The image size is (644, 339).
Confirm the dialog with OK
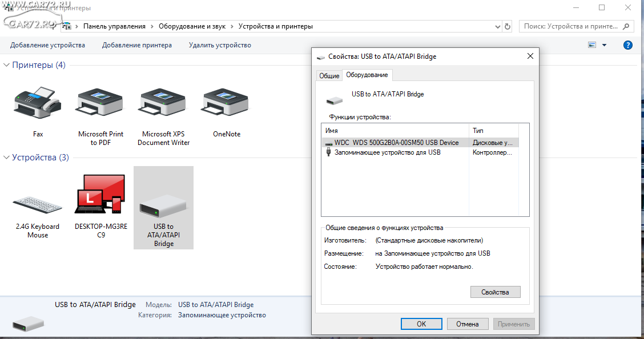click(x=421, y=324)
